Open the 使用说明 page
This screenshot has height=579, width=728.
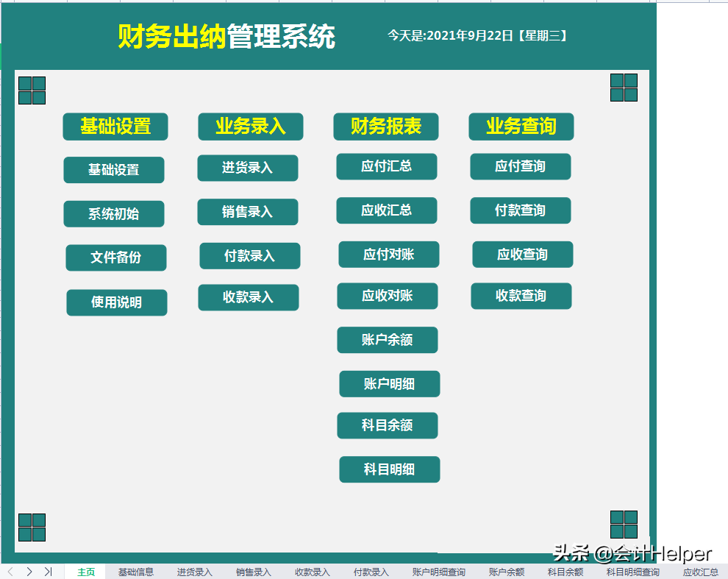[116, 302]
